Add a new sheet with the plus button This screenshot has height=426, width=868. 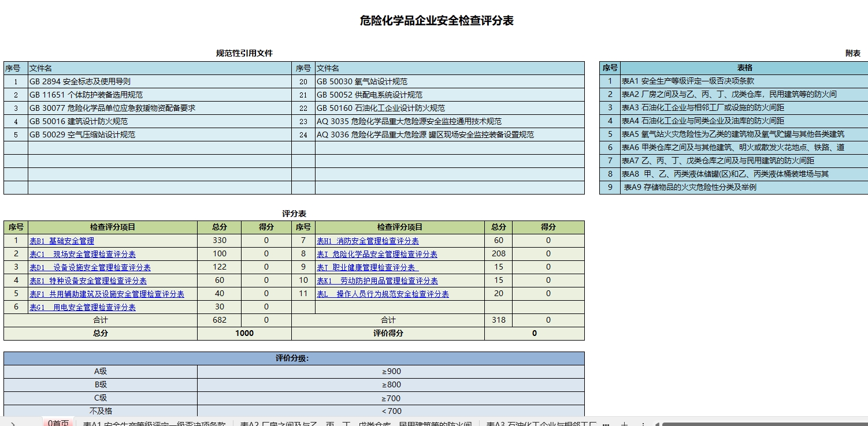624,424
